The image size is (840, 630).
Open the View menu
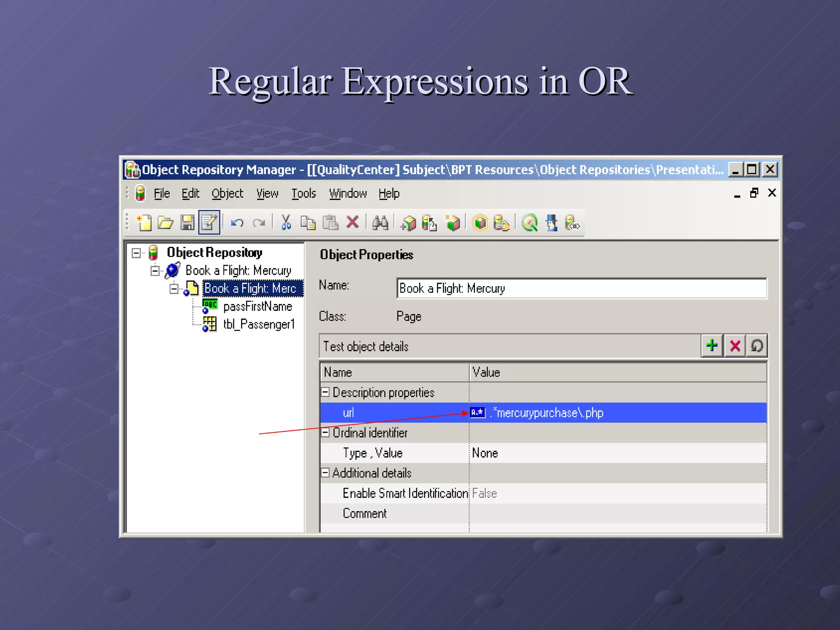pyautogui.click(x=267, y=193)
